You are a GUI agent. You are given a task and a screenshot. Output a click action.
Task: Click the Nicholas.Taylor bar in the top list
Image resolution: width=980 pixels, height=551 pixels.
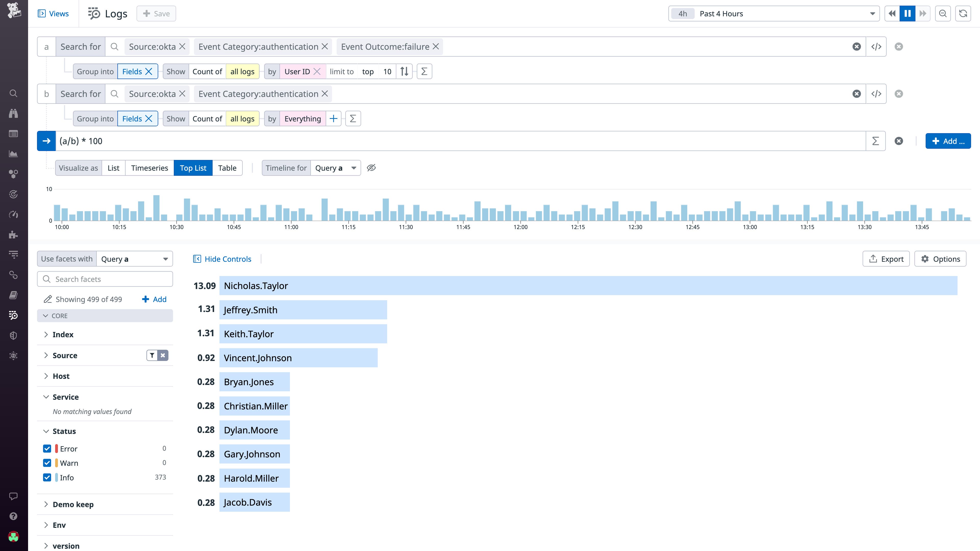(457, 286)
